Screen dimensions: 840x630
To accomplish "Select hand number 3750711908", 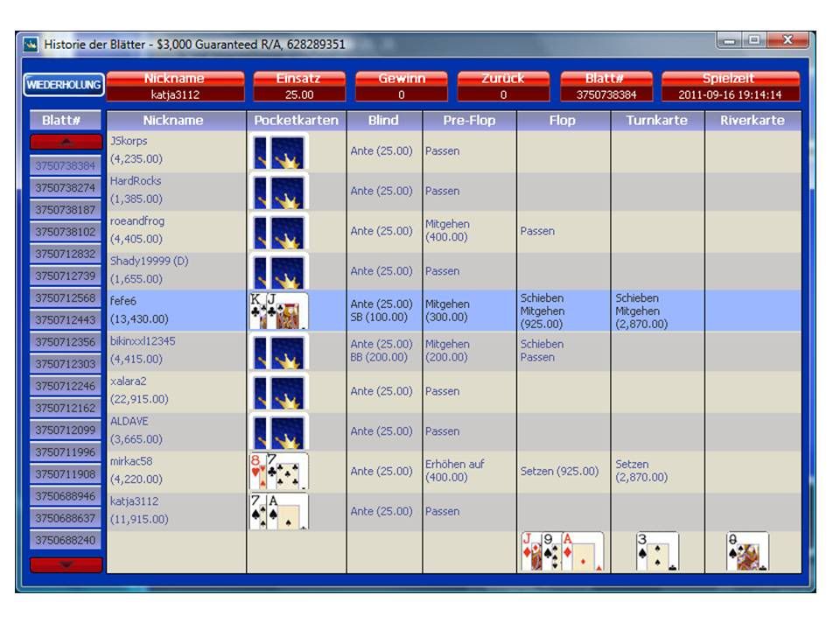I will point(66,474).
